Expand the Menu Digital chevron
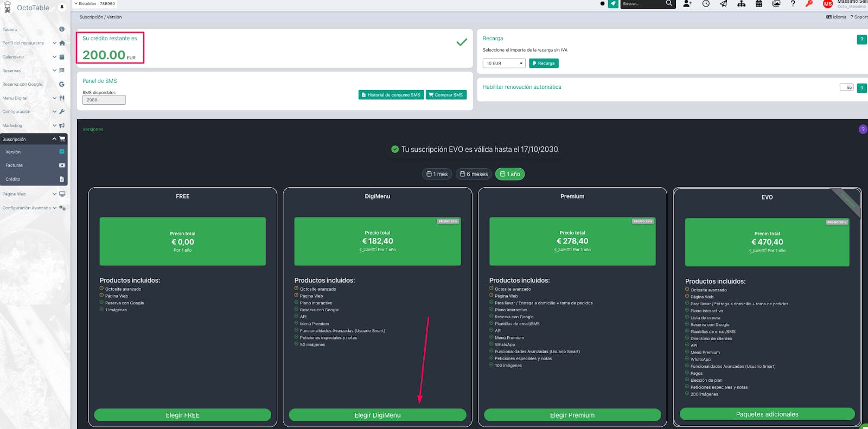 [54, 98]
